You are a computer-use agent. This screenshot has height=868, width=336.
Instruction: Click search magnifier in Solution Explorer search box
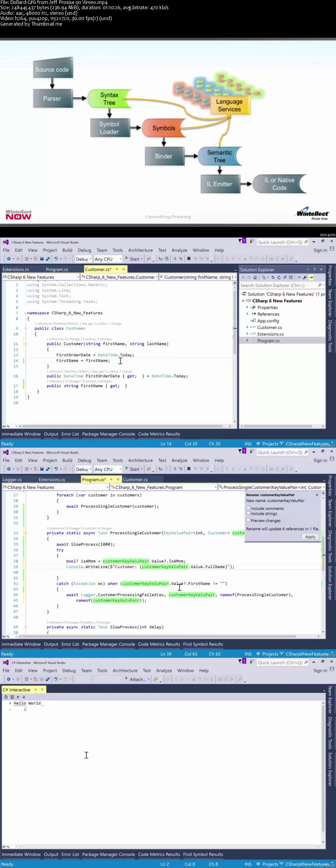tap(320, 285)
